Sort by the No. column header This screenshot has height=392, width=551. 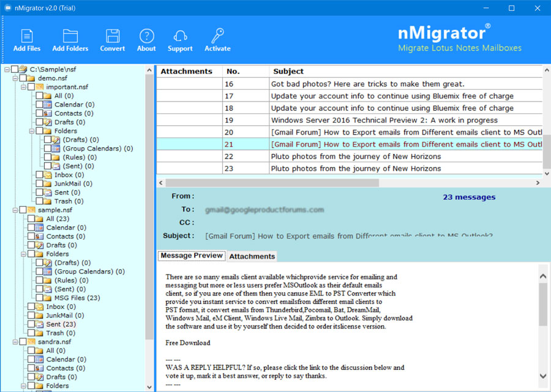[x=246, y=71]
